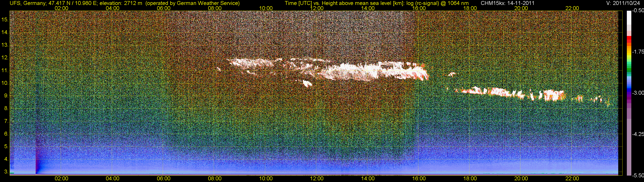
Task: Click the vertical color scale bar
Action: tap(629, 93)
